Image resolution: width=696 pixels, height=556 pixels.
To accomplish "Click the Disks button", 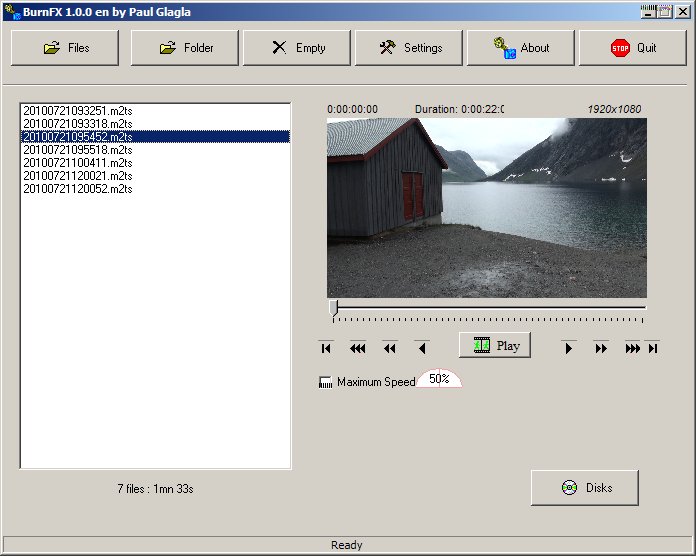I will [x=585, y=488].
